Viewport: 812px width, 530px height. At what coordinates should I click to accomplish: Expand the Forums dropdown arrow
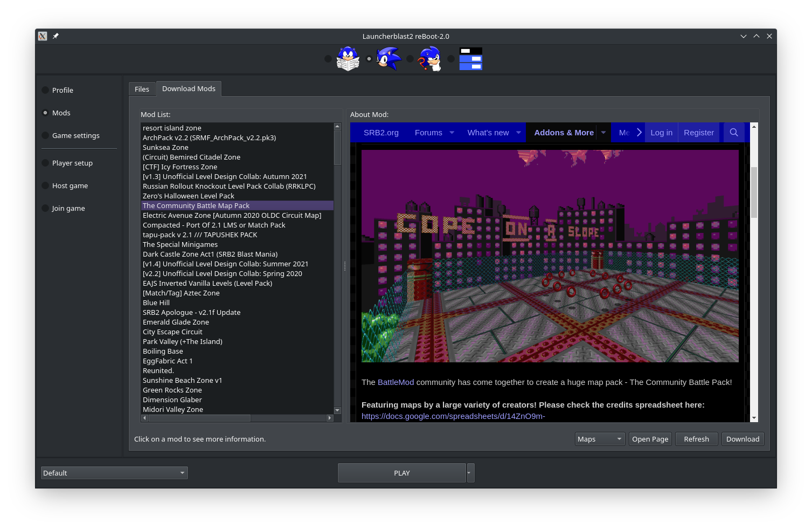coord(452,133)
